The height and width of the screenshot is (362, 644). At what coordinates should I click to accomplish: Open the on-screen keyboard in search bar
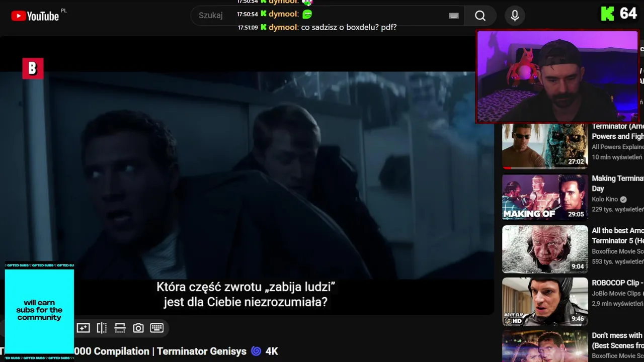[x=454, y=16]
